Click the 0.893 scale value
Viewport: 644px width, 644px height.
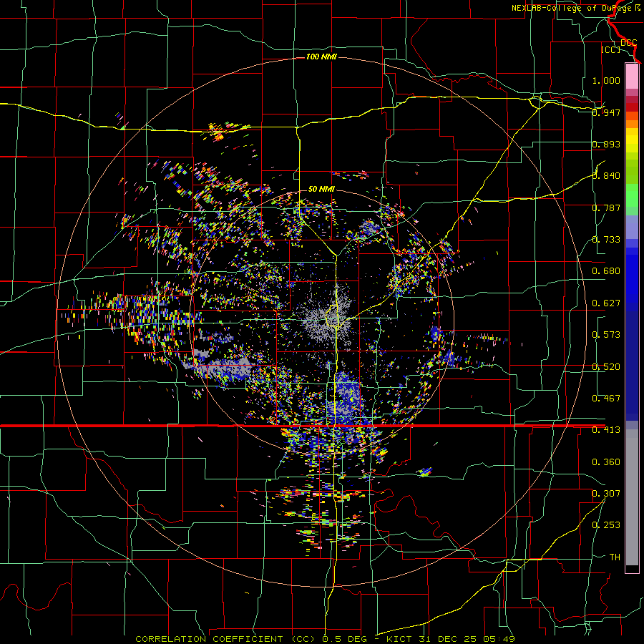(606, 144)
